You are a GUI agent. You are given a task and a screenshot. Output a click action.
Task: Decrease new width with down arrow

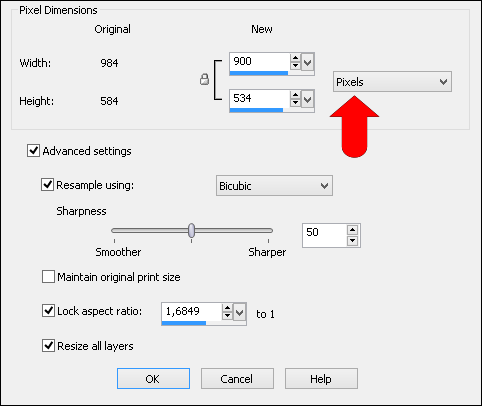tap(295, 65)
